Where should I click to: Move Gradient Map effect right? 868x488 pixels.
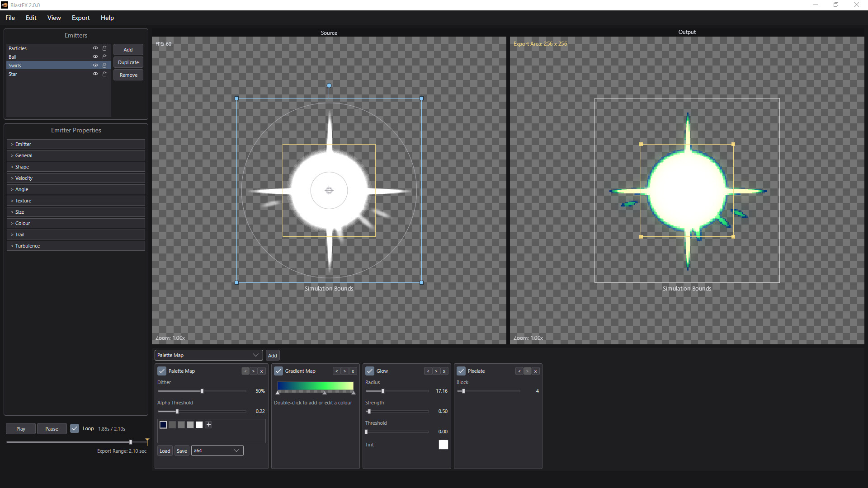[345, 371]
